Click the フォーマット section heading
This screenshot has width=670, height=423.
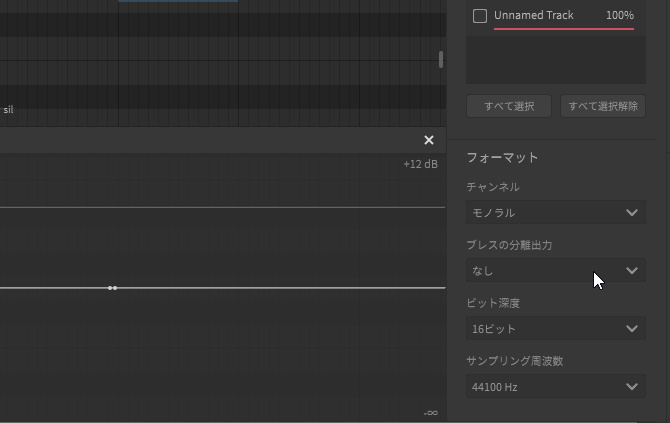[502, 158]
